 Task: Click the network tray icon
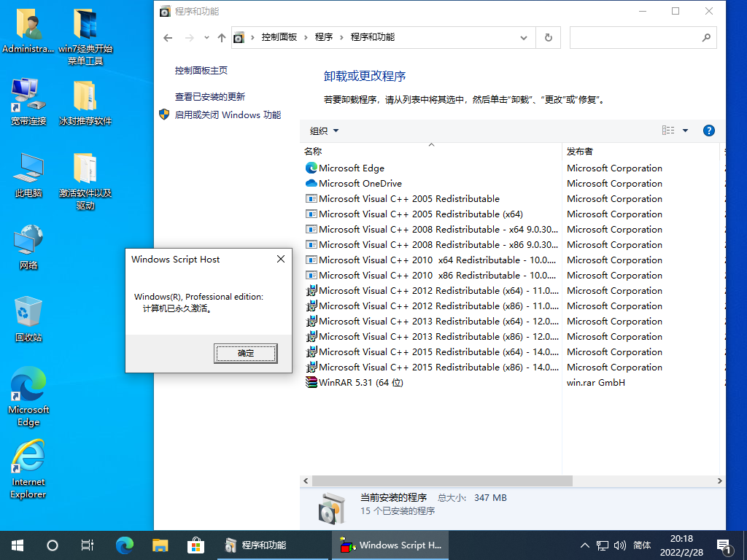(x=603, y=545)
